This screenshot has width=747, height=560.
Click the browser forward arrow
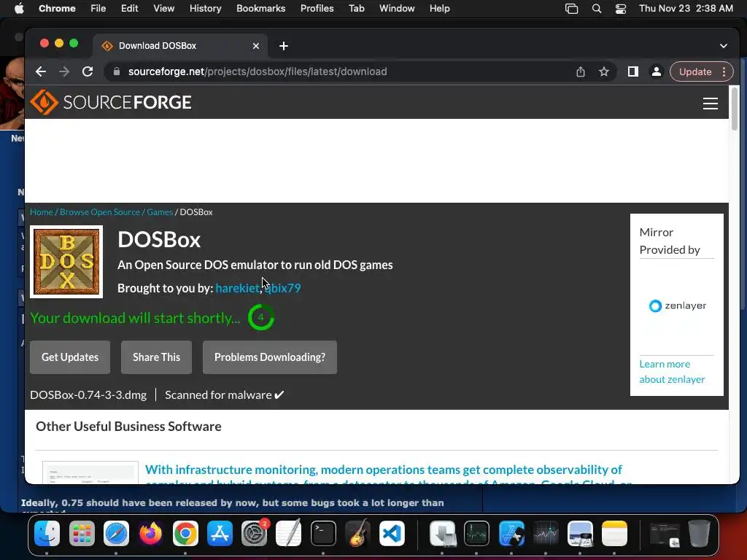(64, 72)
